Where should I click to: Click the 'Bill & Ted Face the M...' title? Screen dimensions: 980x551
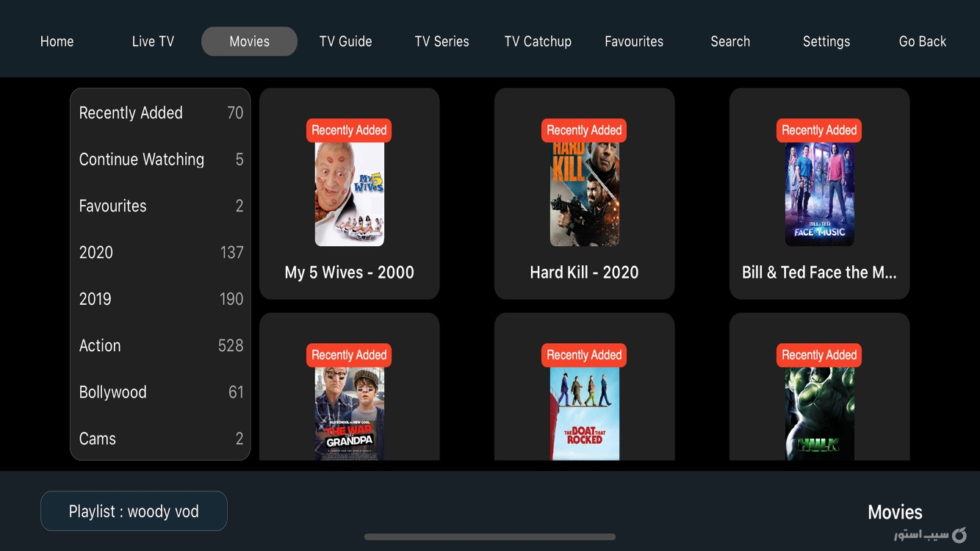coord(820,273)
